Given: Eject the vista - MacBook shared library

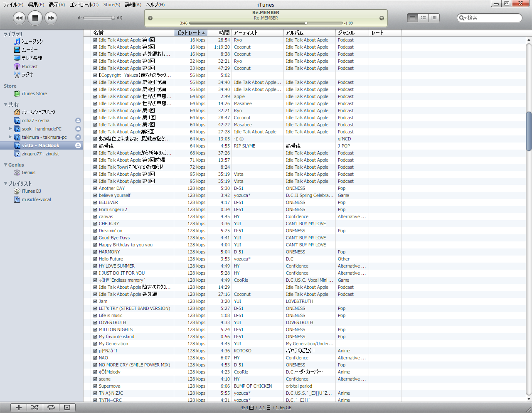Looking at the screenshot, I should click(78, 145).
